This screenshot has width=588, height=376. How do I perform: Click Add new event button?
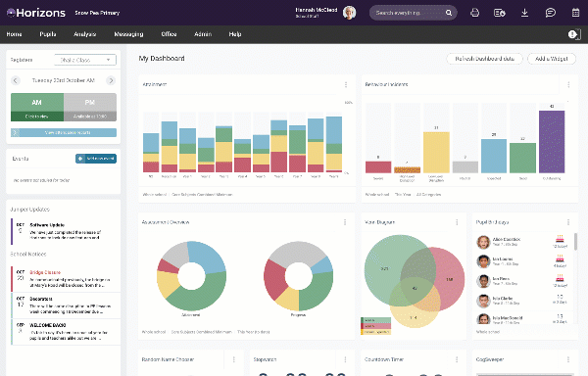coord(96,159)
